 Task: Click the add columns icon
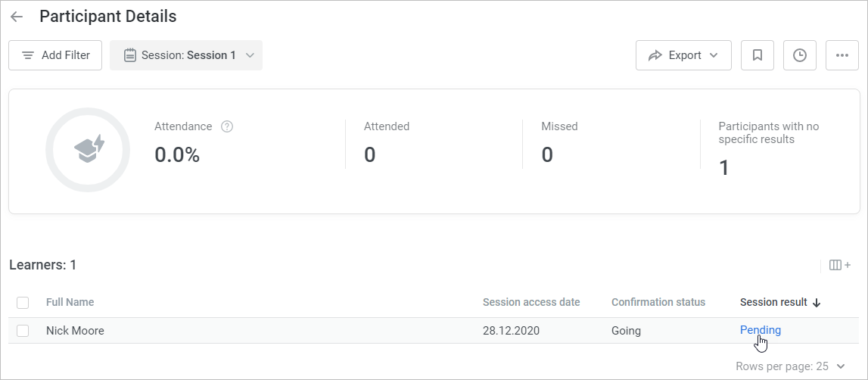(840, 265)
